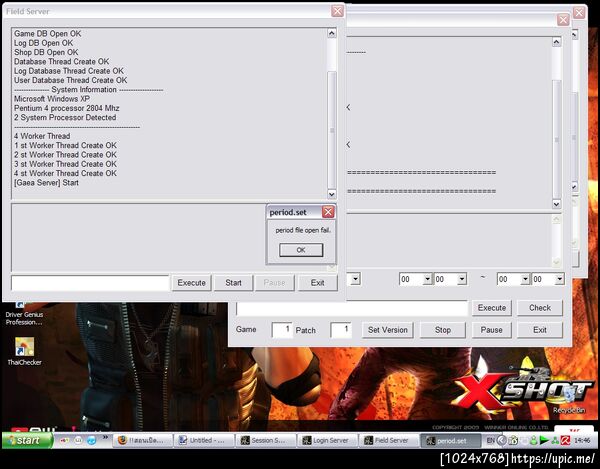Viewport: 600px width, 469px height.
Task: Click the Check button
Action: 540,308
